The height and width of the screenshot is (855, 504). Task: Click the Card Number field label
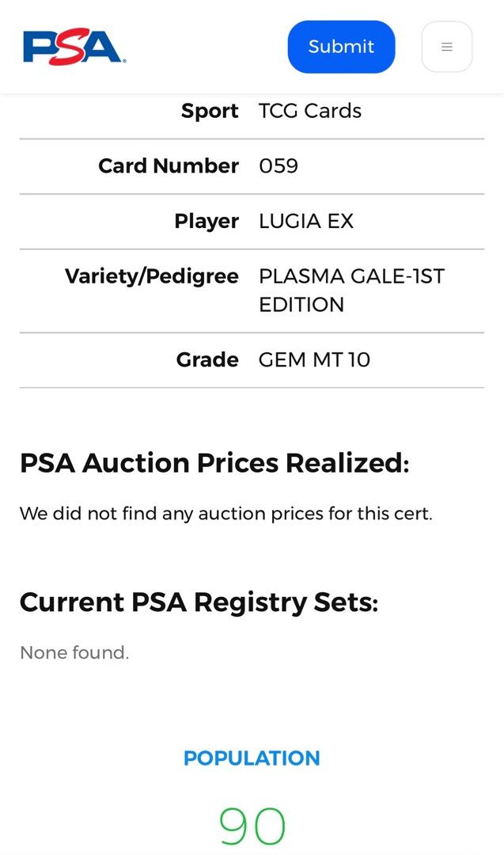168,165
